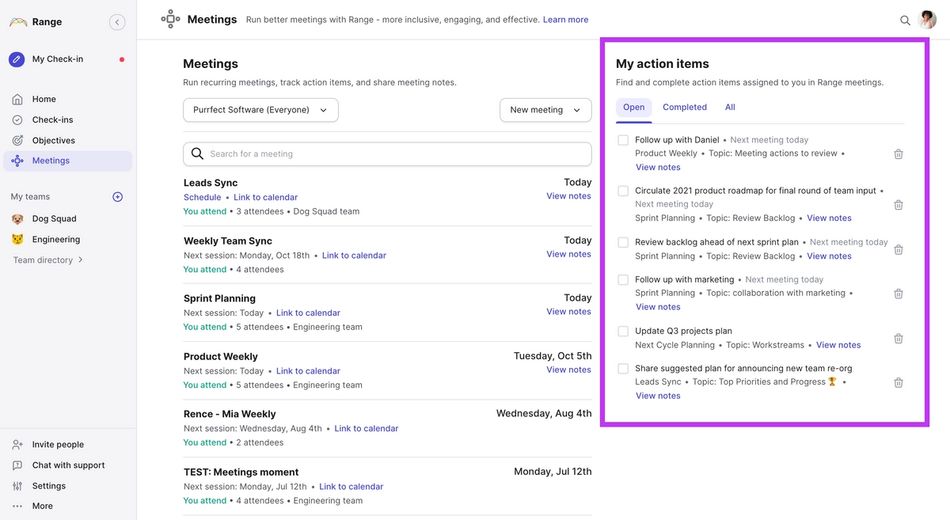The height and width of the screenshot is (520, 950).
Task: Delete the Review backlog ahead item
Action: coord(899,249)
